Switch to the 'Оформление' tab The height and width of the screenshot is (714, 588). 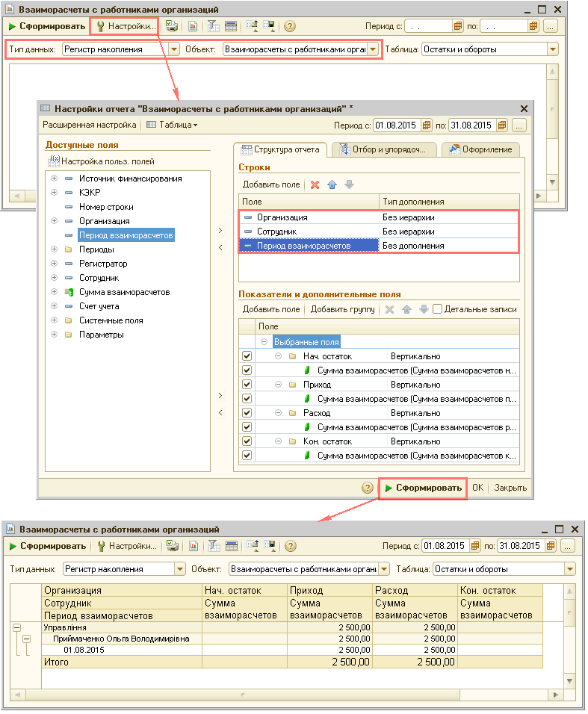tap(482, 149)
